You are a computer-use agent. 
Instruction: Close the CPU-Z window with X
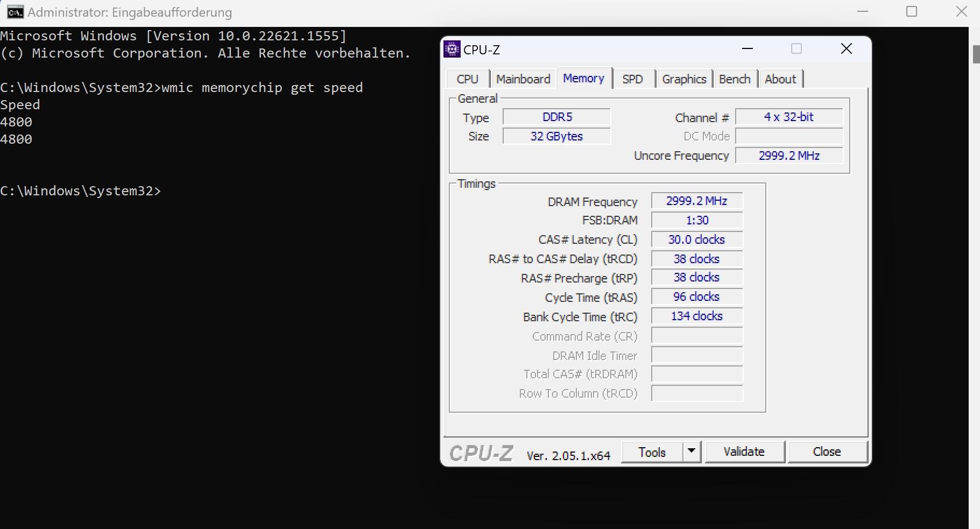click(847, 49)
